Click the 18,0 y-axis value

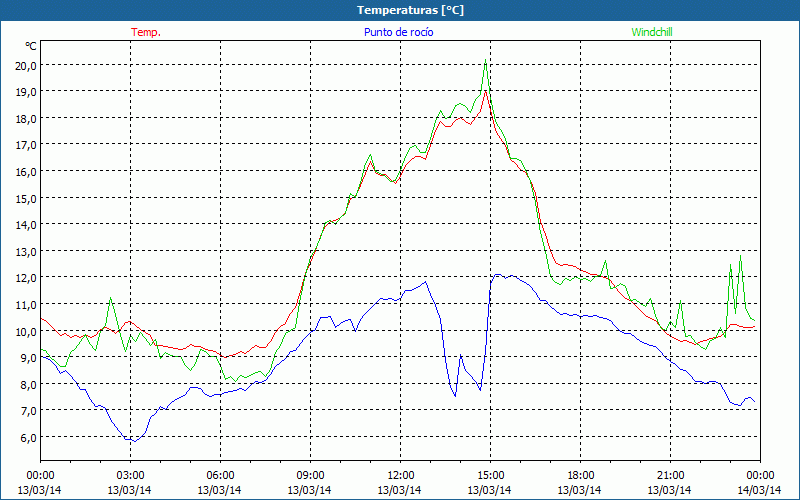27,118
